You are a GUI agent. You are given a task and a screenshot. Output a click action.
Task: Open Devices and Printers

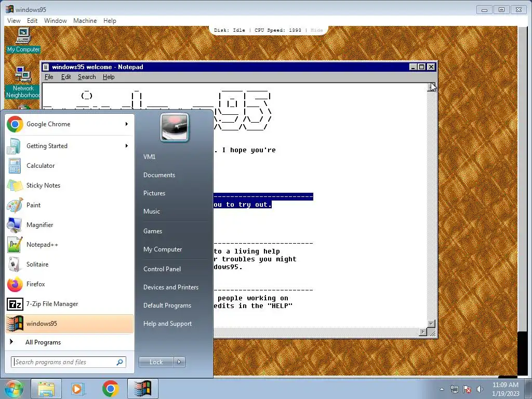(x=170, y=287)
